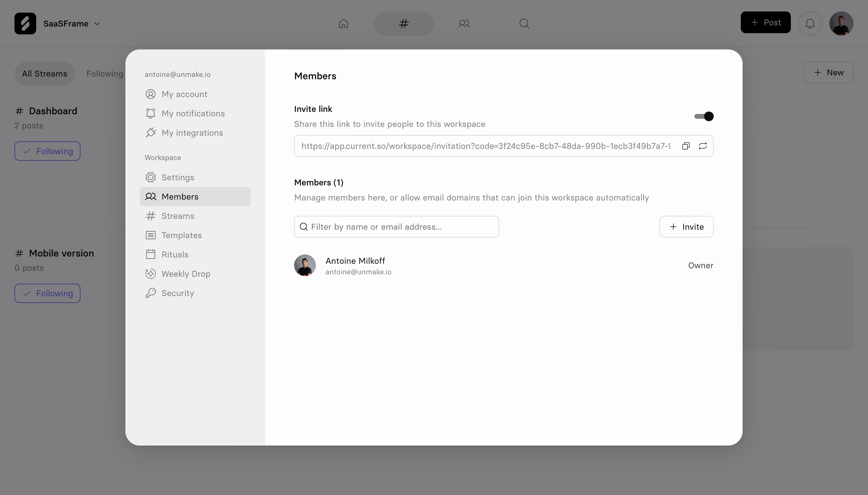Click the Invite member button
This screenshot has height=495, width=868.
tap(686, 227)
